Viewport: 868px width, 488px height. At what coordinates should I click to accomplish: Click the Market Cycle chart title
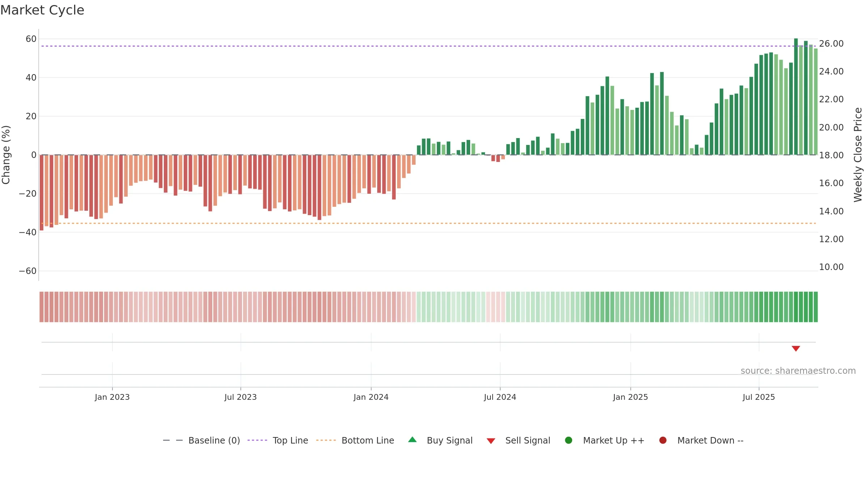(42, 10)
